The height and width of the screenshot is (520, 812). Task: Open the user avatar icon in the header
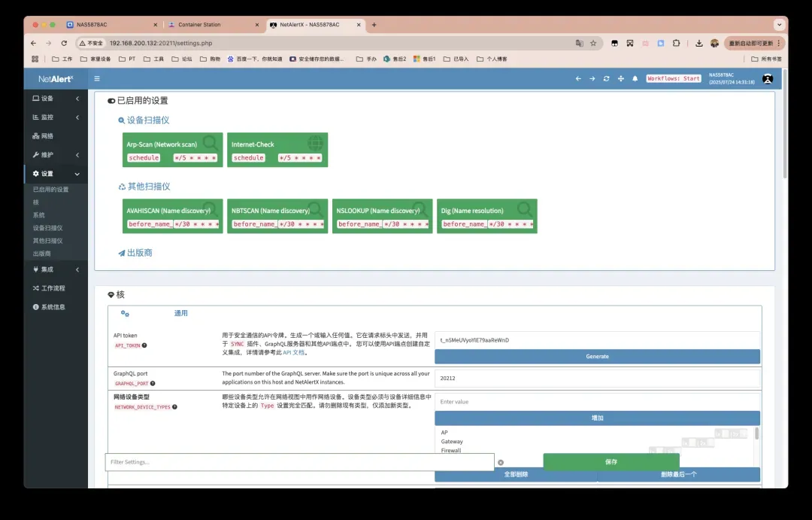(x=767, y=78)
